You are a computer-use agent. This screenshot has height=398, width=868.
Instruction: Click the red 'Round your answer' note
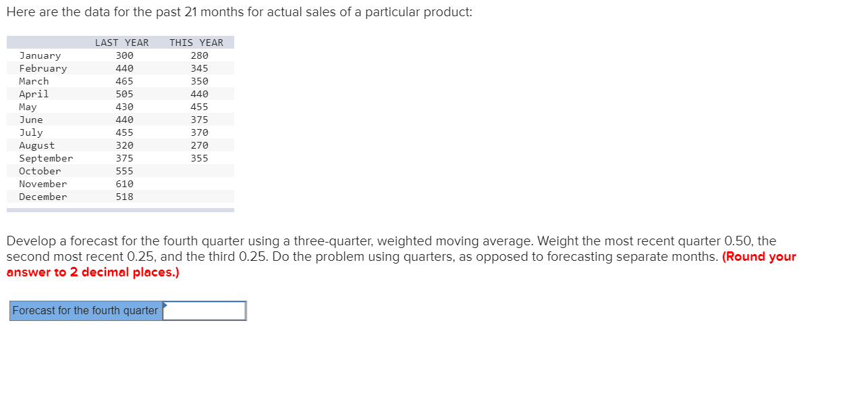tap(402, 264)
